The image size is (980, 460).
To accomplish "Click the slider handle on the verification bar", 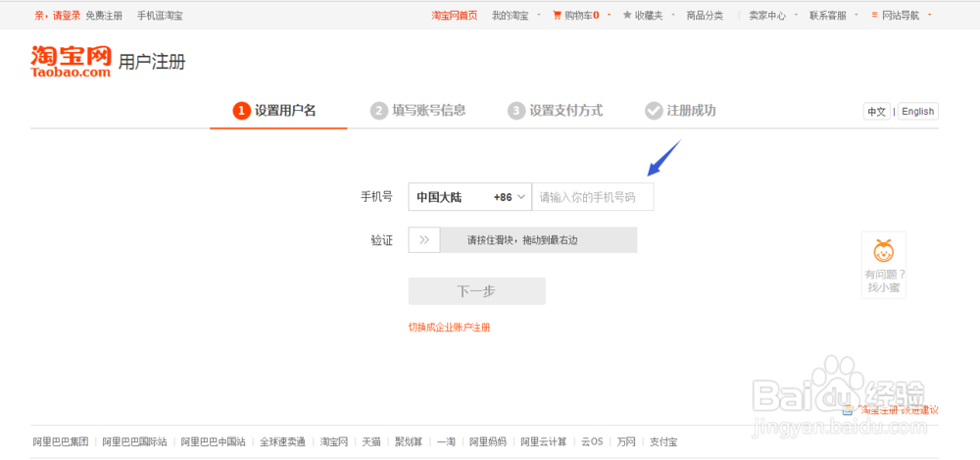I will tap(424, 239).
